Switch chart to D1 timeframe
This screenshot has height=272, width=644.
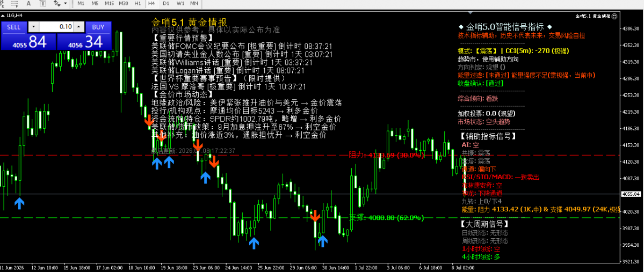point(166,3)
